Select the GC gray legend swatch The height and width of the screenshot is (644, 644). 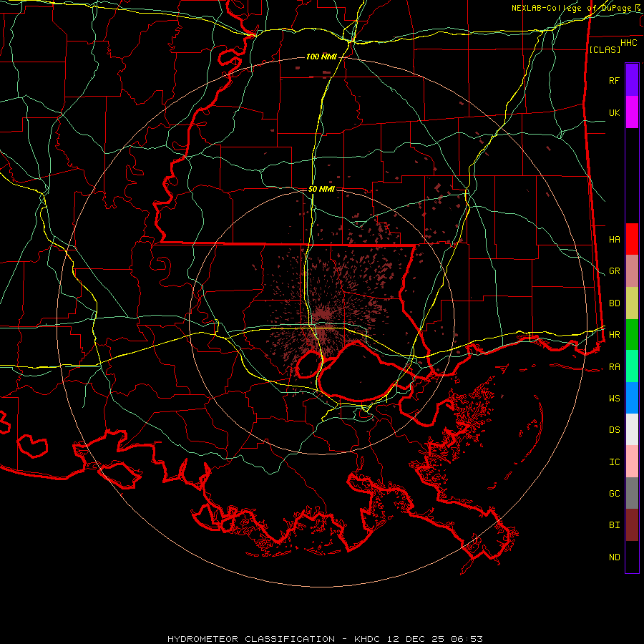click(632, 493)
